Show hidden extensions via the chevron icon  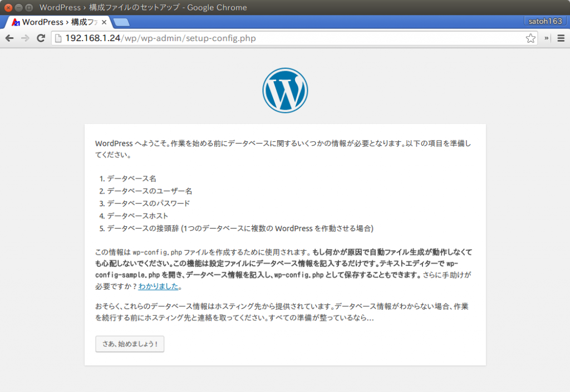pos(546,38)
